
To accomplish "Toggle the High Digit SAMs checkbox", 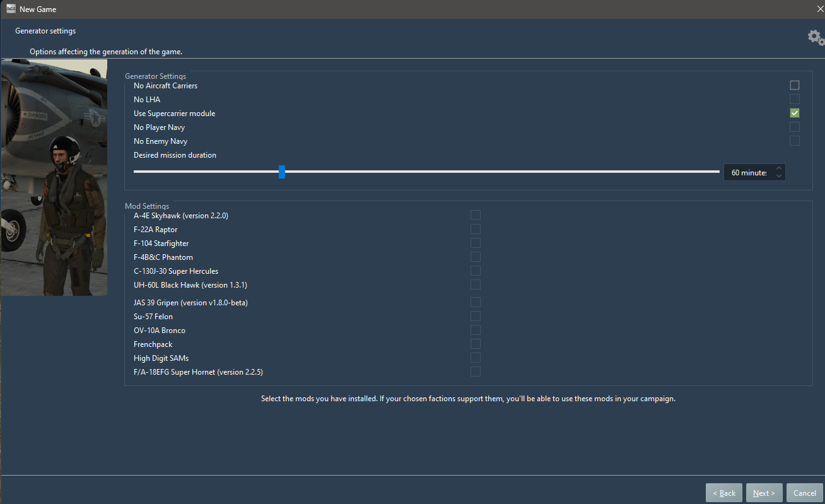I will 476,358.
